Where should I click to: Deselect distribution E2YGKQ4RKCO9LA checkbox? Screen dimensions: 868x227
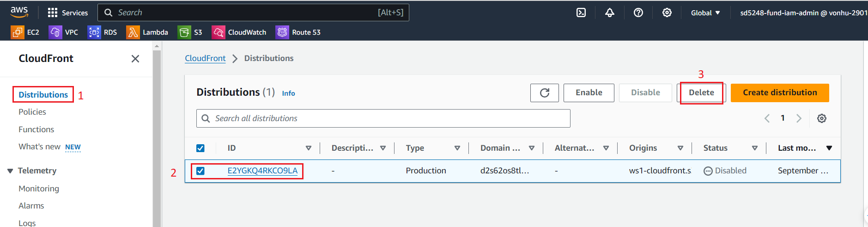click(200, 171)
